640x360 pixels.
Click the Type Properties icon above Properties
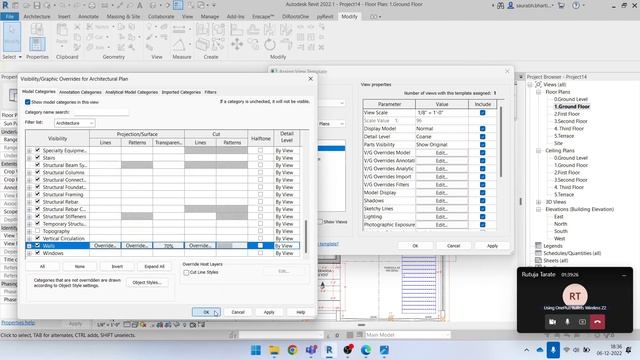[x=37, y=29]
